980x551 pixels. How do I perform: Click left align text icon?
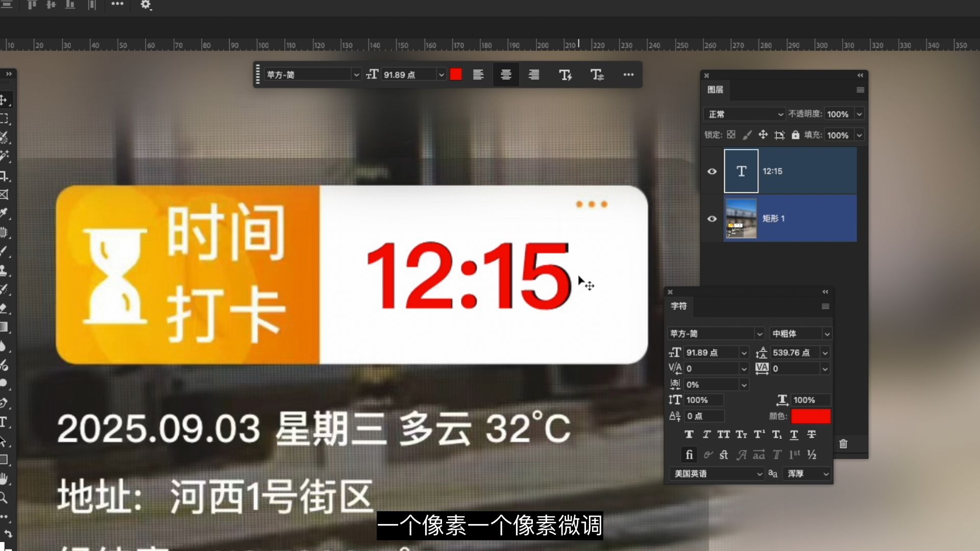478,75
